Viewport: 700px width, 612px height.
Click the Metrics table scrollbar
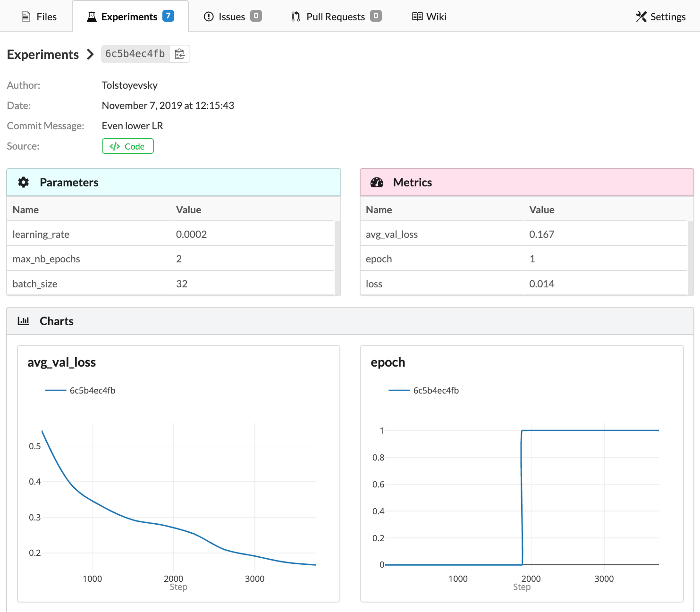(691, 258)
